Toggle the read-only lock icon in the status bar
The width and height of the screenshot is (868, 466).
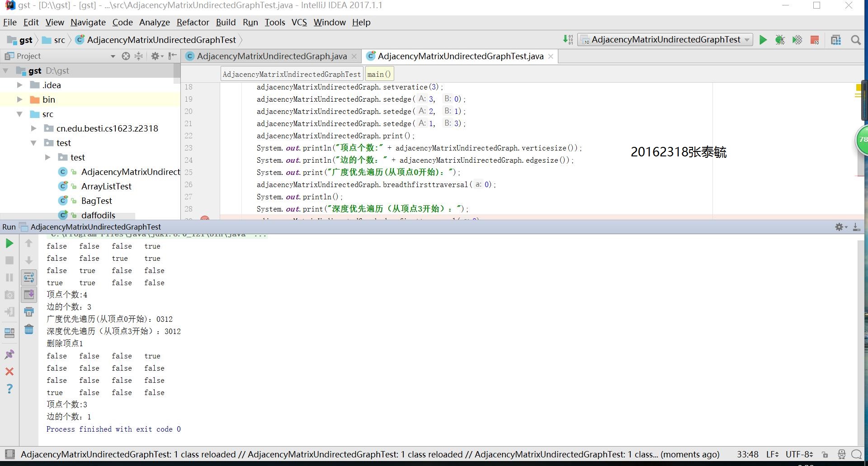[x=825, y=454]
